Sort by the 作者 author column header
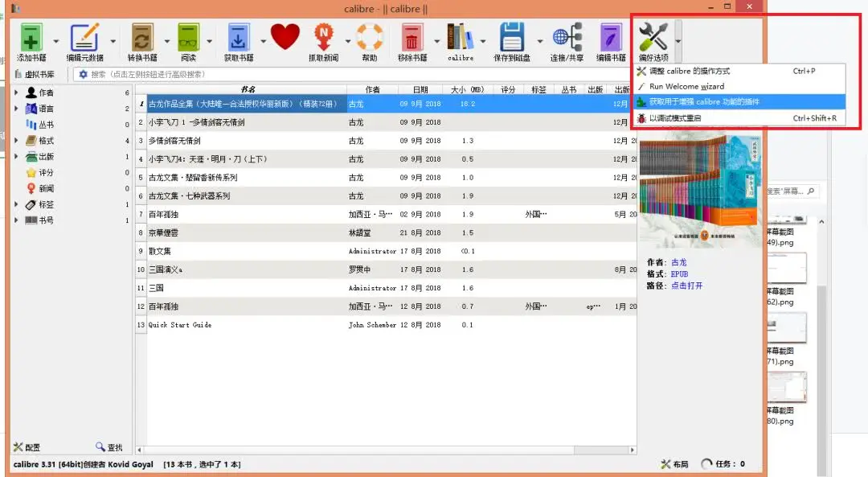Viewport: 868px width, 477px height. pyautogui.click(x=373, y=89)
